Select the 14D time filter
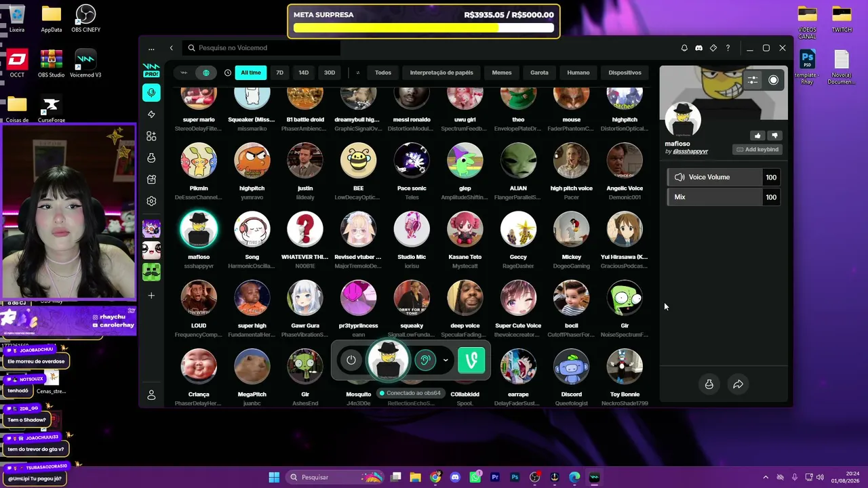Screen dimensions: 868x488 [304, 73]
